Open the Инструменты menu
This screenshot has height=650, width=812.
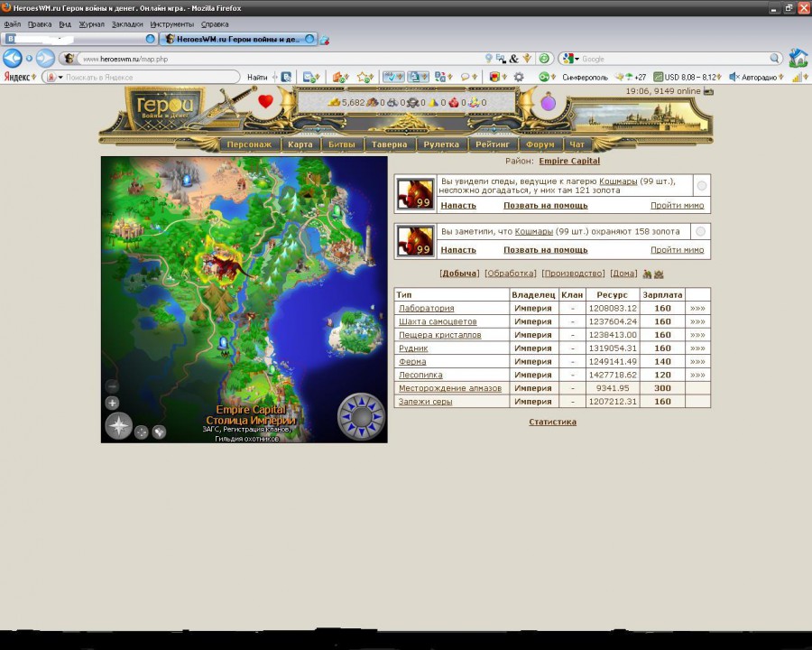172,24
